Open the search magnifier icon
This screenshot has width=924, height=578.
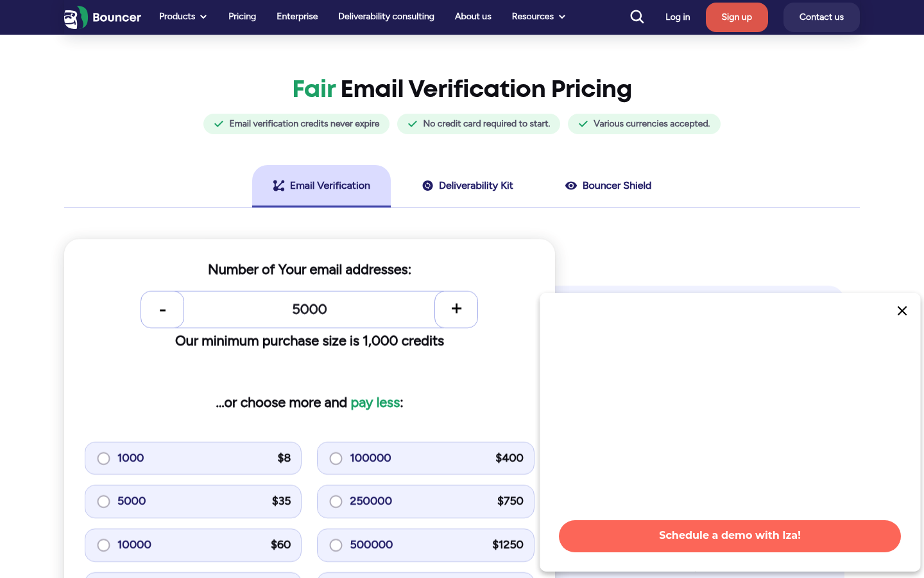tap(637, 17)
